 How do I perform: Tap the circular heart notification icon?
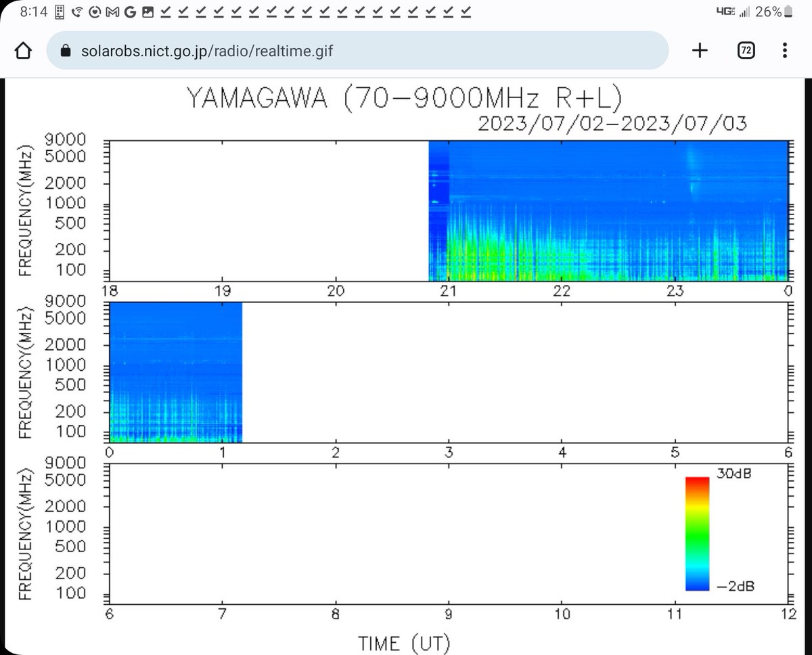95,12
